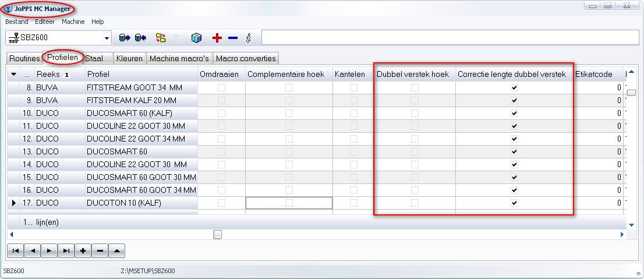The height and width of the screenshot is (279, 644).
Task: Toggle Correctie lengte checkbox for DUCOSMART 60 (KALF)
Action: 514,113
